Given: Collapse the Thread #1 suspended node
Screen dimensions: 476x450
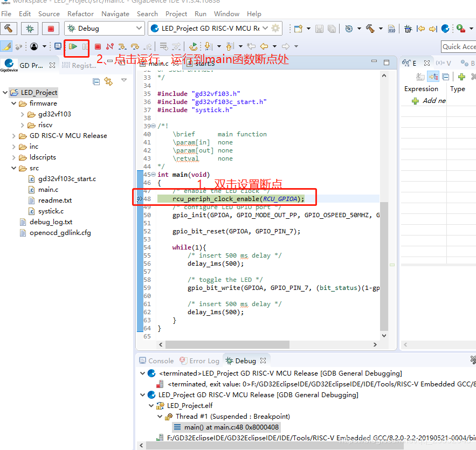Looking at the screenshot, I should [x=160, y=417].
